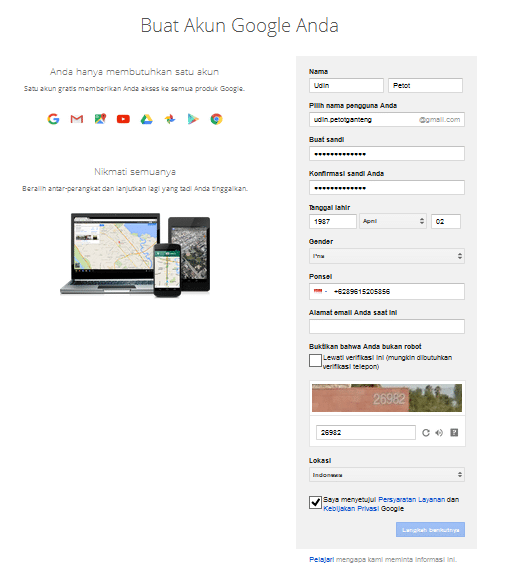The height and width of the screenshot is (579, 524).
Task: Open the Gender dropdown
Action: (x=387, y=256)
